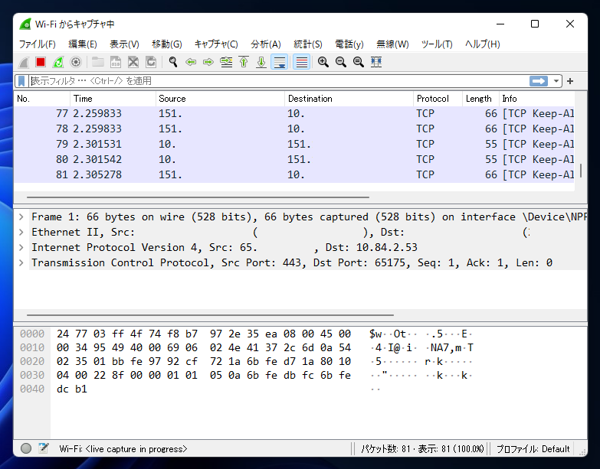
Task: Select packet 77 in the list
Action: tap(295, 114)
